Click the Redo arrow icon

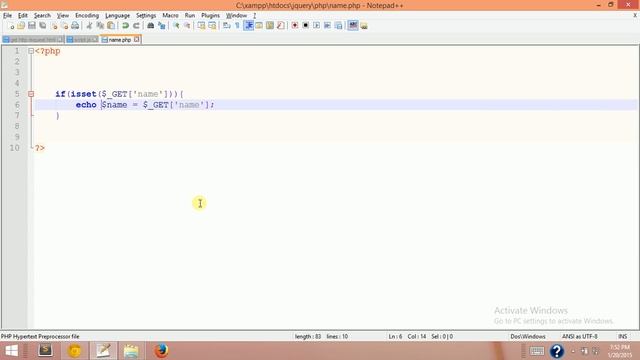(136, 26)
